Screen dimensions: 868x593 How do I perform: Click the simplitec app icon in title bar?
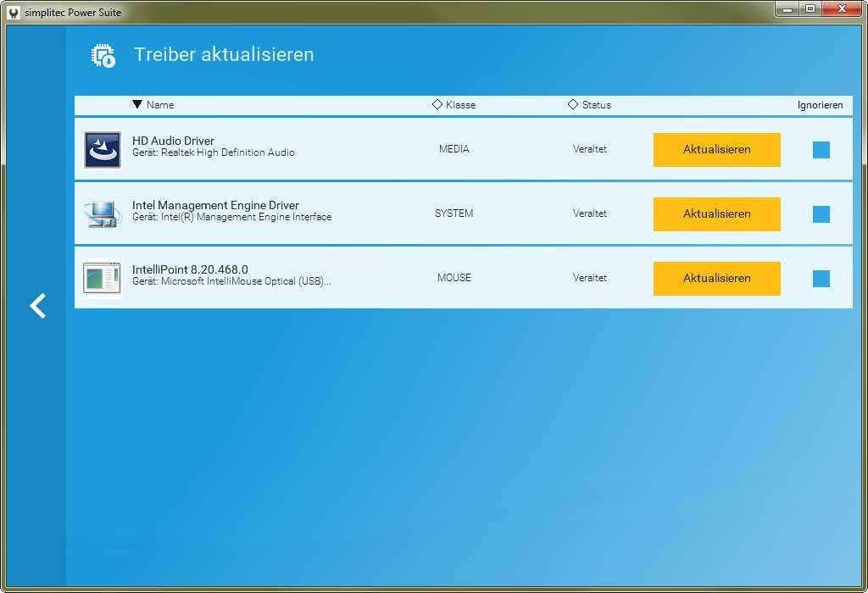click(x=14, y=12)
